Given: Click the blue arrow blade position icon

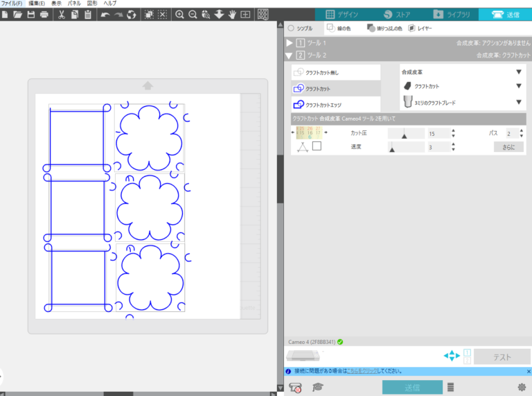Looking at the screenshot, I should (x=452, y=356).
